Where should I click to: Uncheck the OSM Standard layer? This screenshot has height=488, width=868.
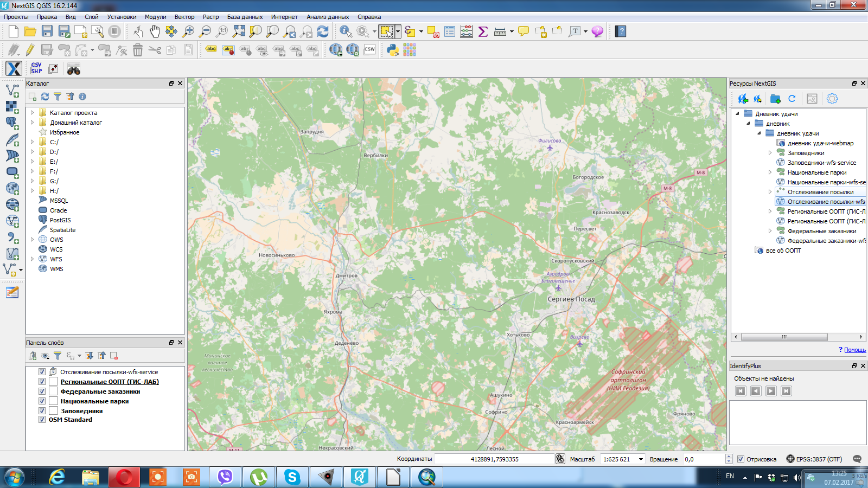pyautogui.click(x=42, y=420)
